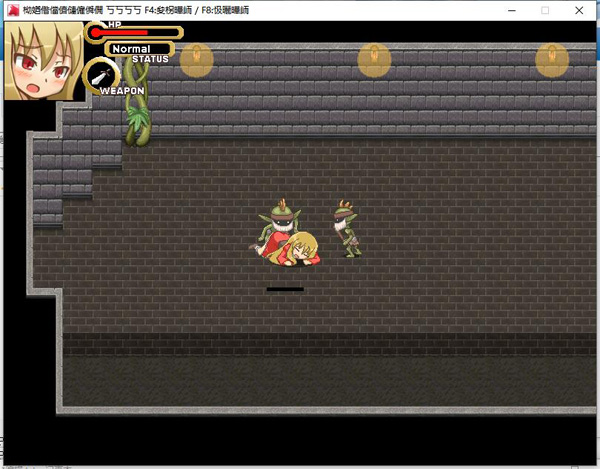This screenshot has height=469, width=600.
Task: Click the black bar beneath the girl
Action: pyautogui.click(x=285, y=290)
